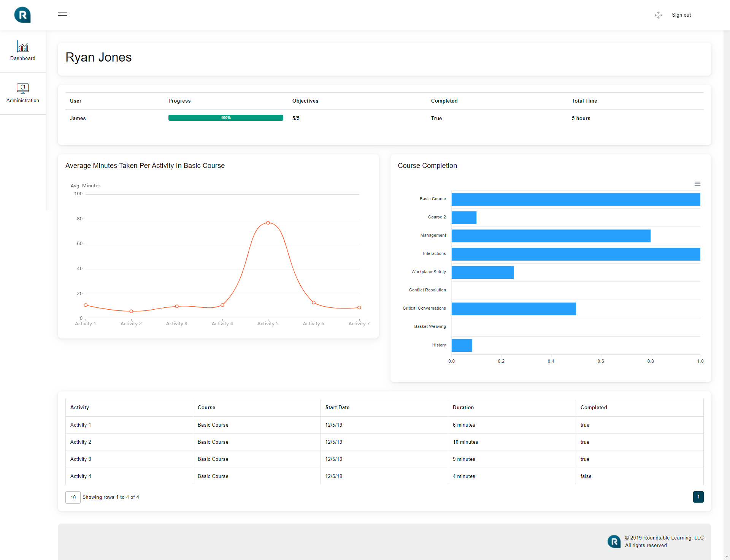Sort table by Duration column header
This screenshot has width=730, height=560.
pos(463,407)
